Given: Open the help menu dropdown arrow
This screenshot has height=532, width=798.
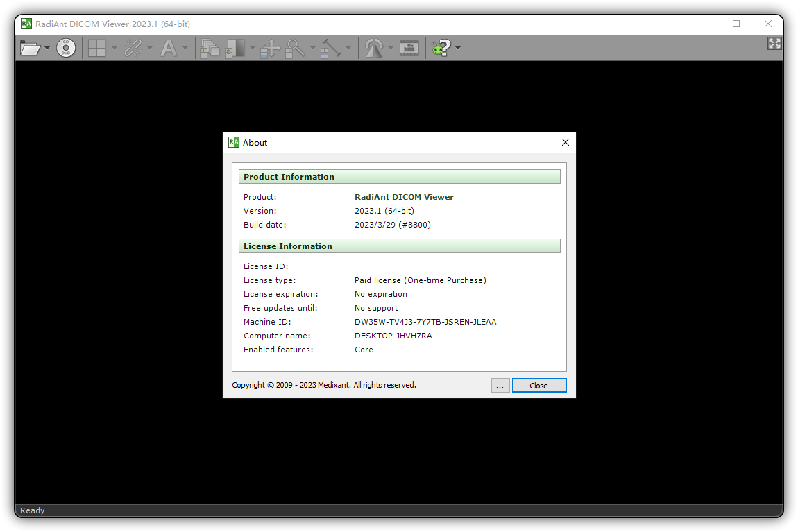Looking at the screenshot, I should (458, 49).
